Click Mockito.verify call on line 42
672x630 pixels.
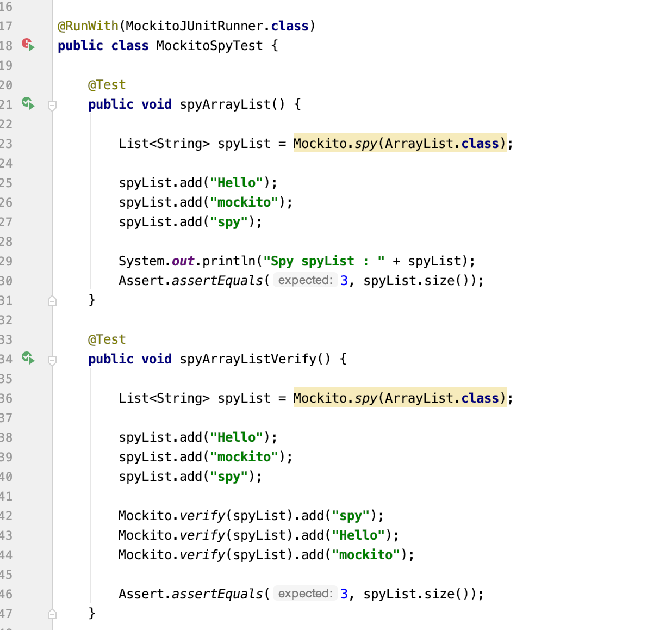point(172,516)
